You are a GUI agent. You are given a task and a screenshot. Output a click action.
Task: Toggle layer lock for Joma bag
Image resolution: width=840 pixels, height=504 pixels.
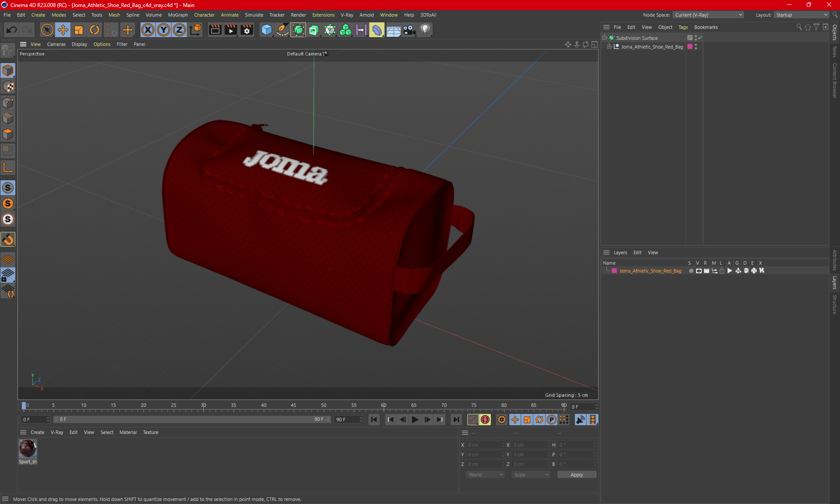click(722, 271)
